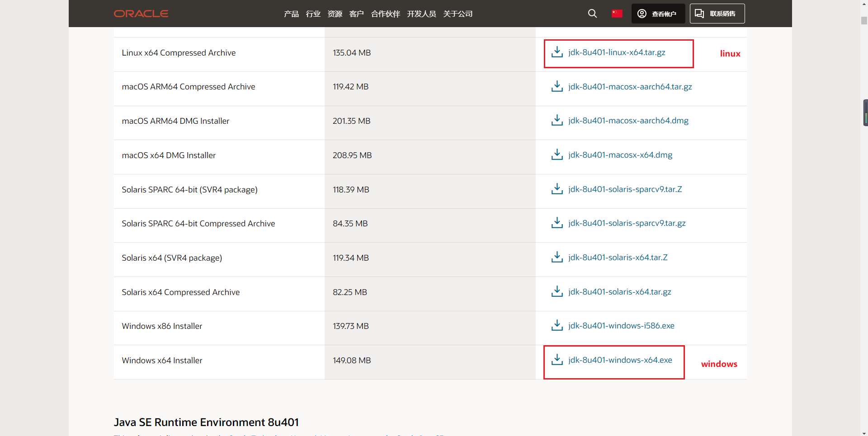Open the 产品 menu
This screenshot has height=436, width=868.
[291, 14]
